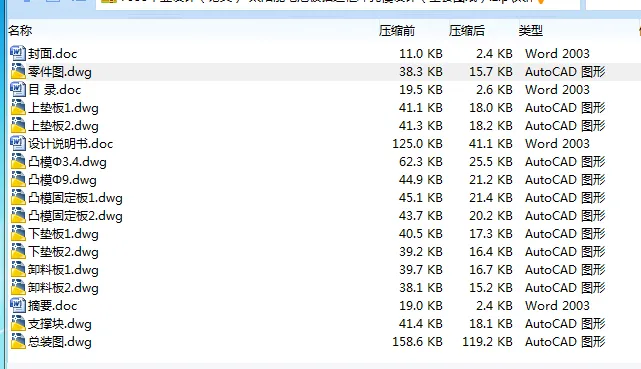
Task: Click the file icon of 下垫板1.dwg
Action: [x=18, y=233]
